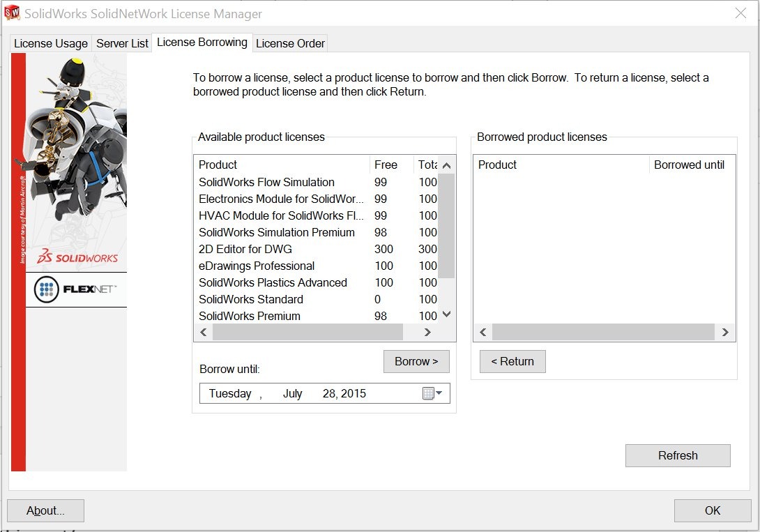Click the SolidWorks icon in the title bar

pos(12,13)
